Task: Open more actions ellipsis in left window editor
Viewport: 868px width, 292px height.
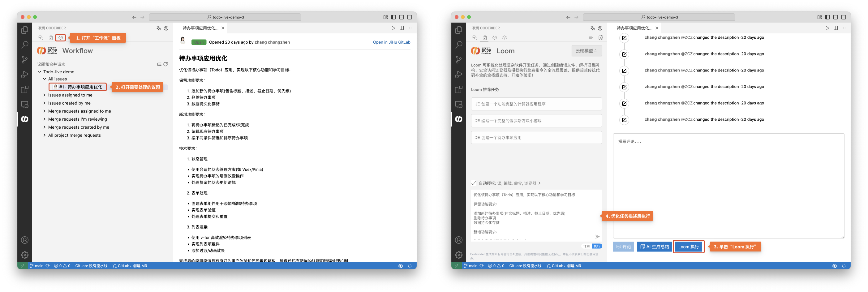Action: [409, 28]
